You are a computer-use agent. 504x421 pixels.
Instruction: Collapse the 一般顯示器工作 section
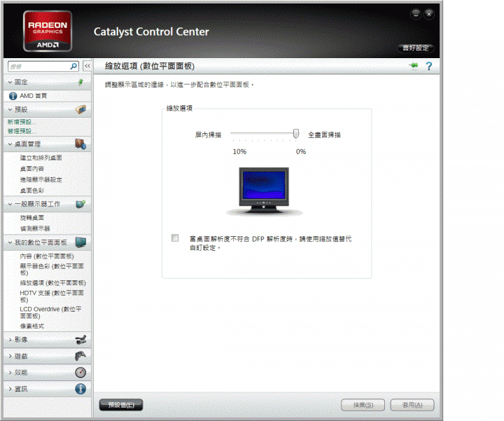(10, 205)
